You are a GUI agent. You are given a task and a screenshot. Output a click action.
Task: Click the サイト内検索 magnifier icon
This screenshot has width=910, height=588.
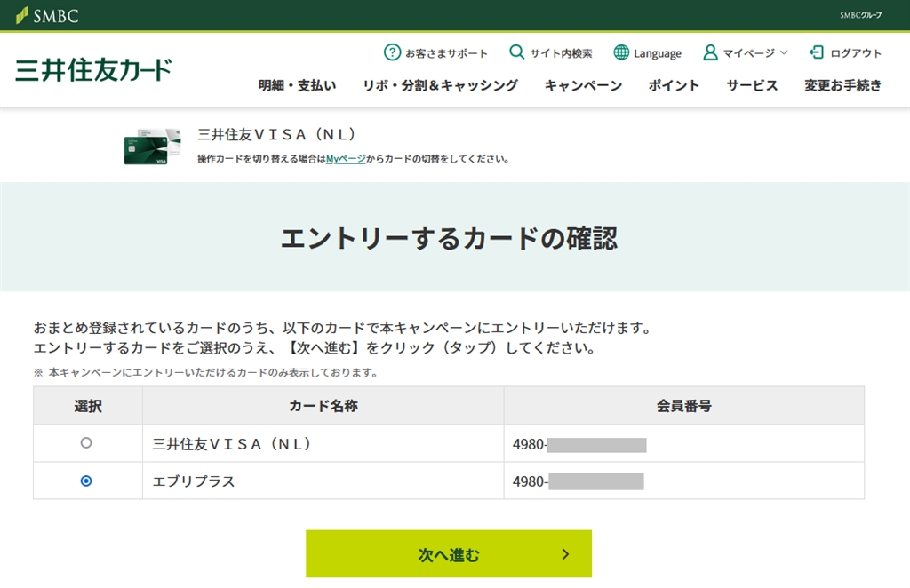(x=516, y=52)
